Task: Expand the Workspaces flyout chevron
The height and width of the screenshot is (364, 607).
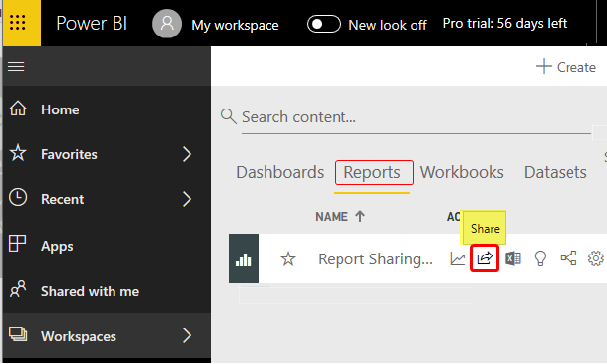Action: tap(187, 335)
